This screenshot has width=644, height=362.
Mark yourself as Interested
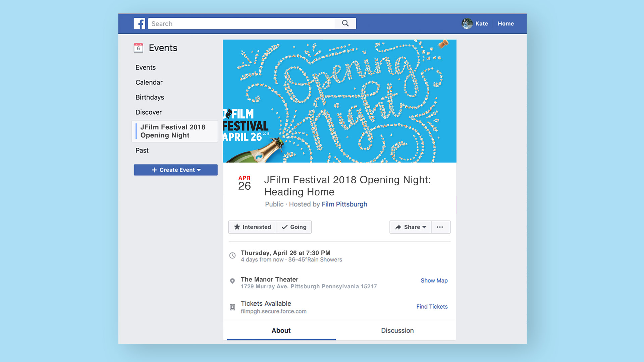252,227
